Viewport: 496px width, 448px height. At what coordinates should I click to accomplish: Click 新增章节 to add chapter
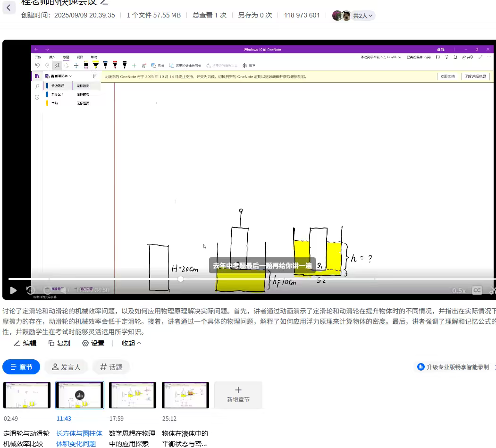[238, 395]
